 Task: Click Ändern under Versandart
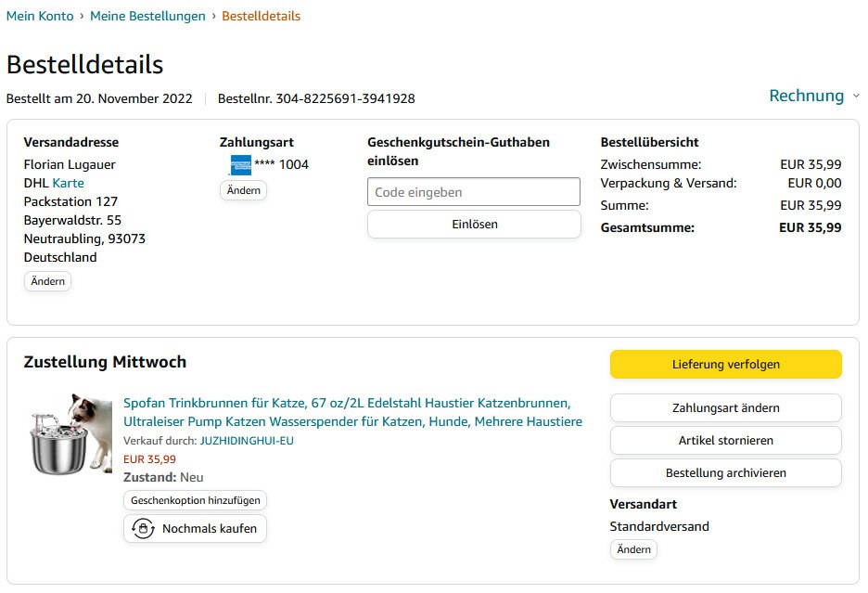click(633, 549)
